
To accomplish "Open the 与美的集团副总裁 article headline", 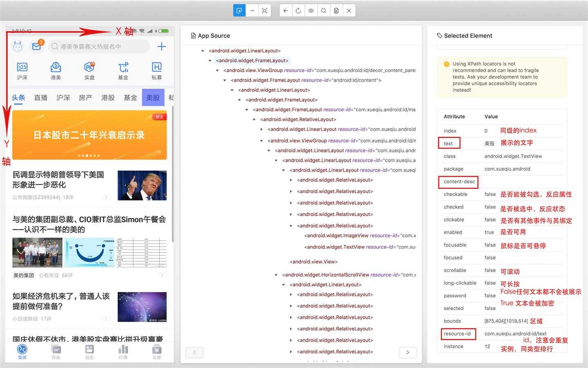I will [x=89, y=224].
